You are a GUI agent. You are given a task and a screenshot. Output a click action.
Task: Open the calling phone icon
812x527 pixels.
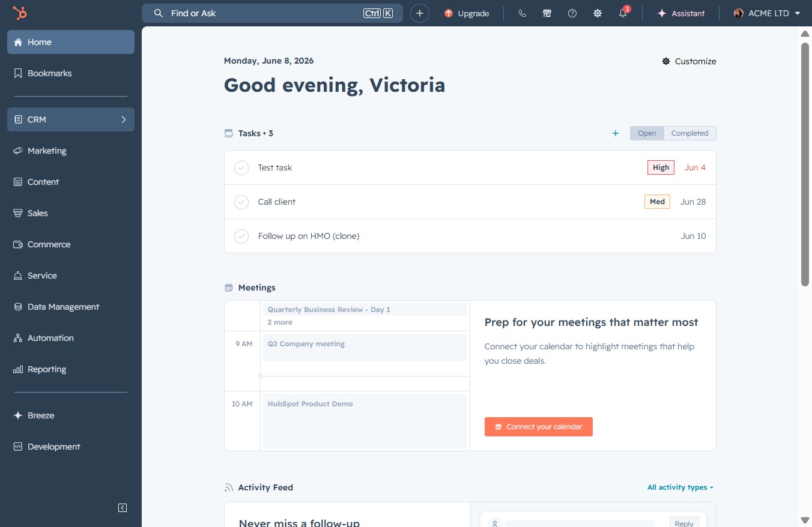[x=522, y=13]
